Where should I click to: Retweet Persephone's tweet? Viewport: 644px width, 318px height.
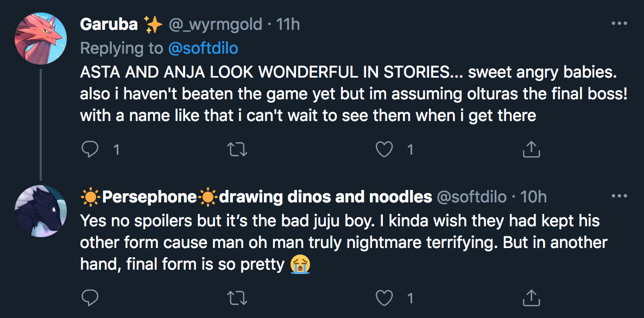[237, 298]
